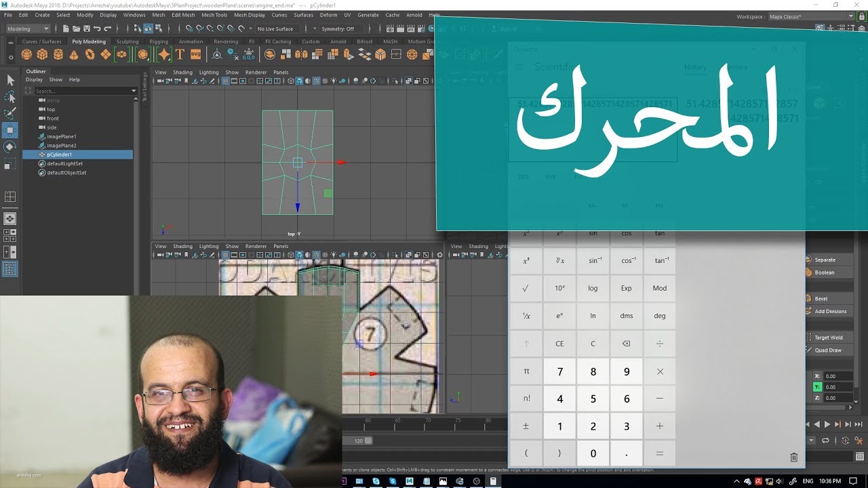Viewport: 868px width, 488px height.
Task: Create a polygon cylinder from the shelf
Action: (58, 55)
